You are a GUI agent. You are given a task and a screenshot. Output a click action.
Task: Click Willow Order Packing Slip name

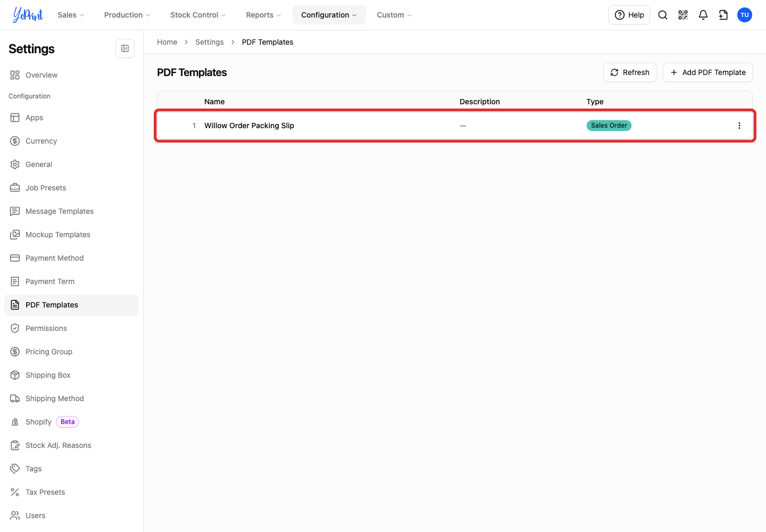pos(249,126)
